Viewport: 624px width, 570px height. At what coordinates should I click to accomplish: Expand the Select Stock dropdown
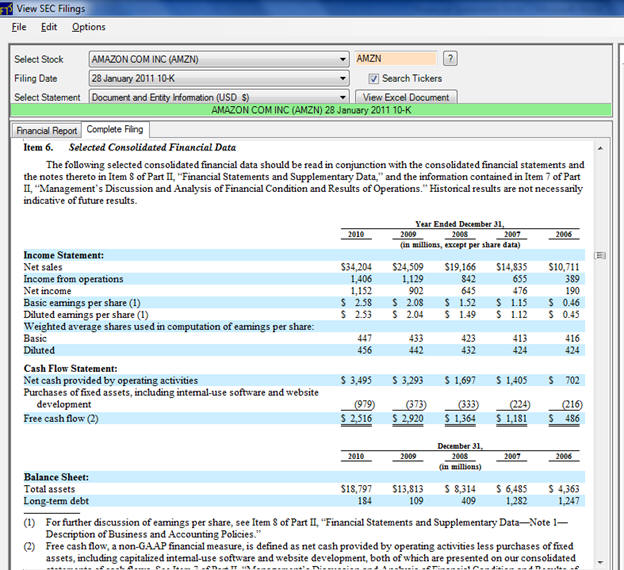pyautogui.click(x=342, y=59)
